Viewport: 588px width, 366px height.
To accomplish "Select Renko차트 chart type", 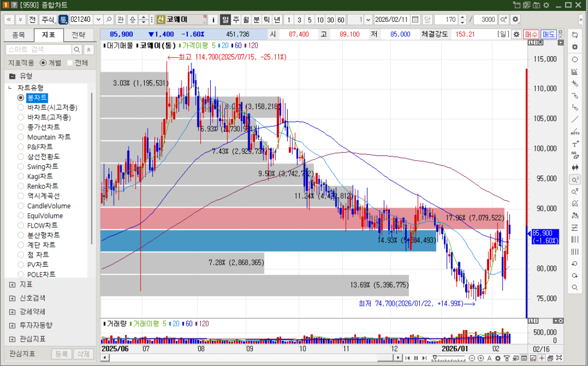I will point(21,186).
